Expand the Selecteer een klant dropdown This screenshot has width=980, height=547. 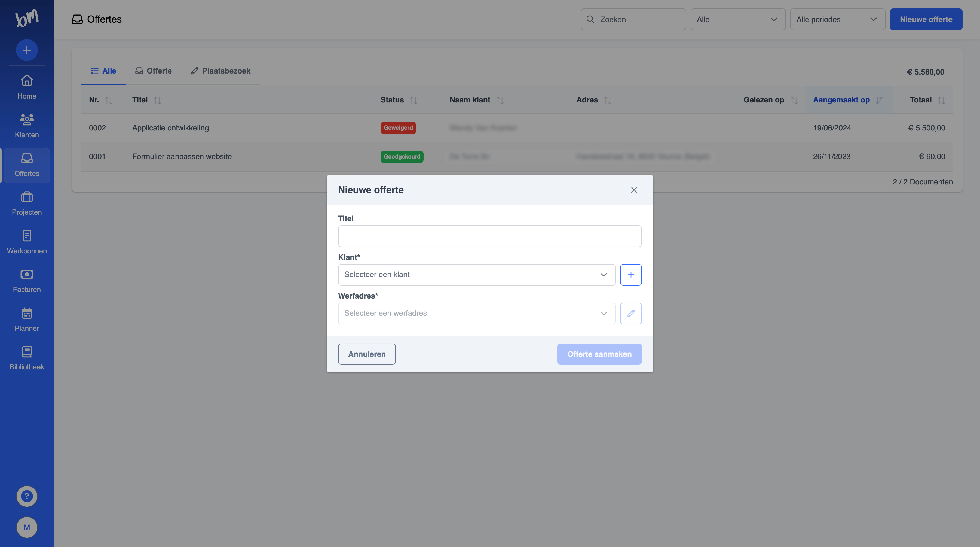(x=476, y=274)
